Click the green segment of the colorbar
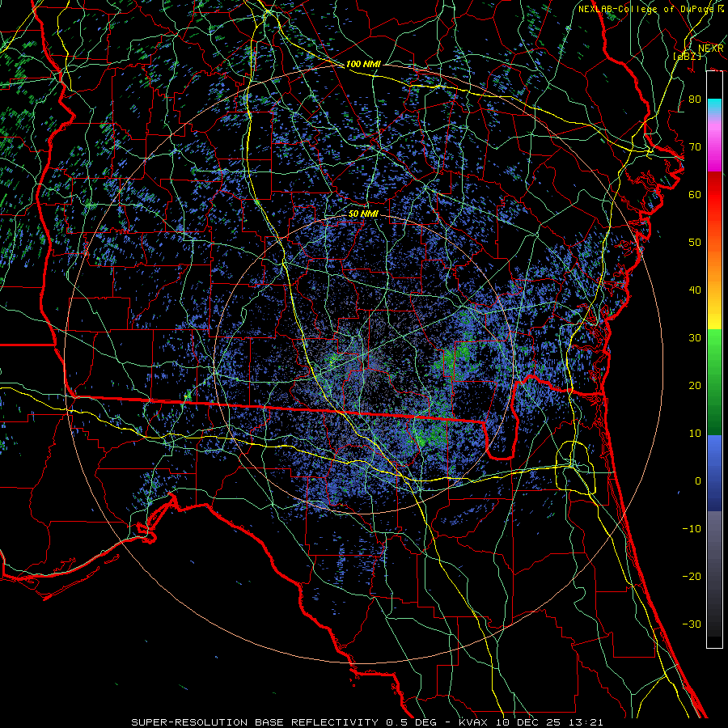 [x=714, y=382]
